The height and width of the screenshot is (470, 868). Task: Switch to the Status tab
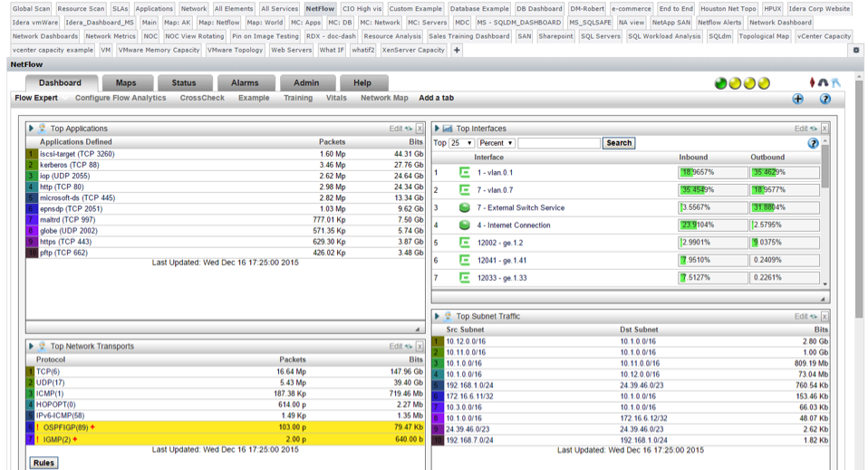point(184,83)
